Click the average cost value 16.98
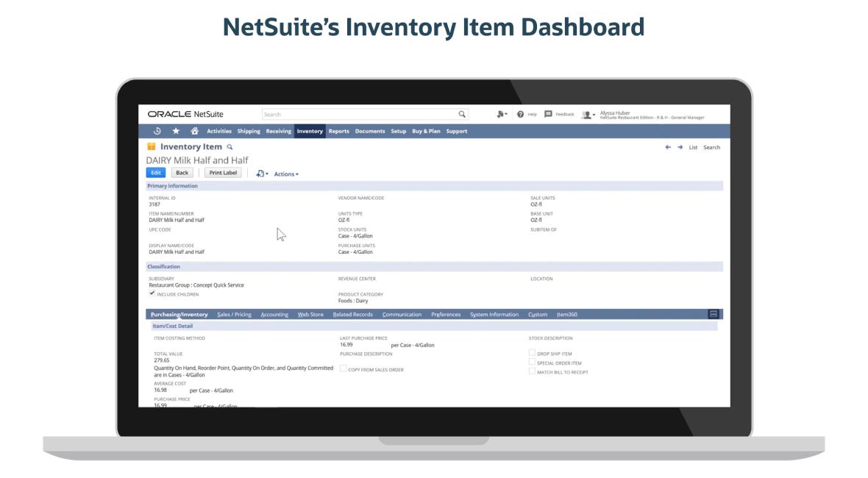Screen dimensions: 868x478 [x=160, y=390]
